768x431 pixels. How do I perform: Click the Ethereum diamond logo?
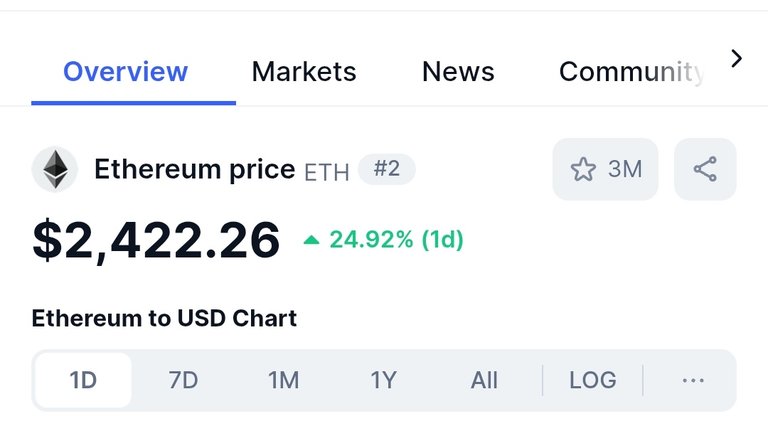55,169
